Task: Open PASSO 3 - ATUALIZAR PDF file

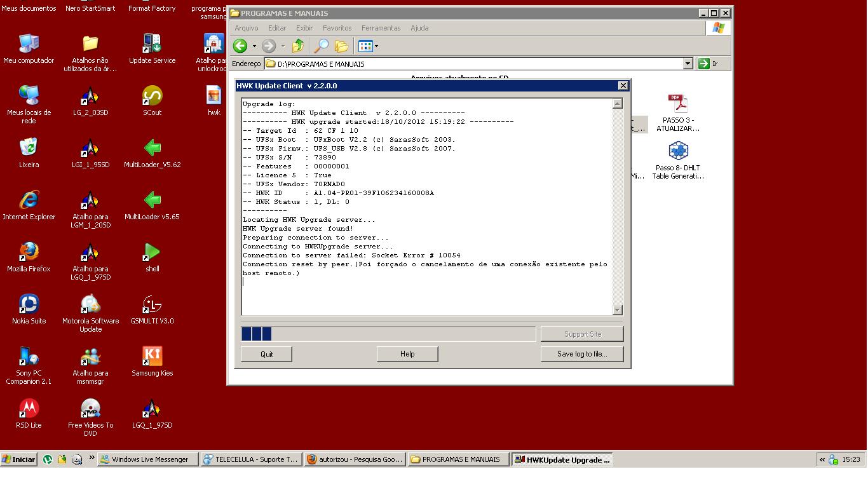Action: [678, 112]
